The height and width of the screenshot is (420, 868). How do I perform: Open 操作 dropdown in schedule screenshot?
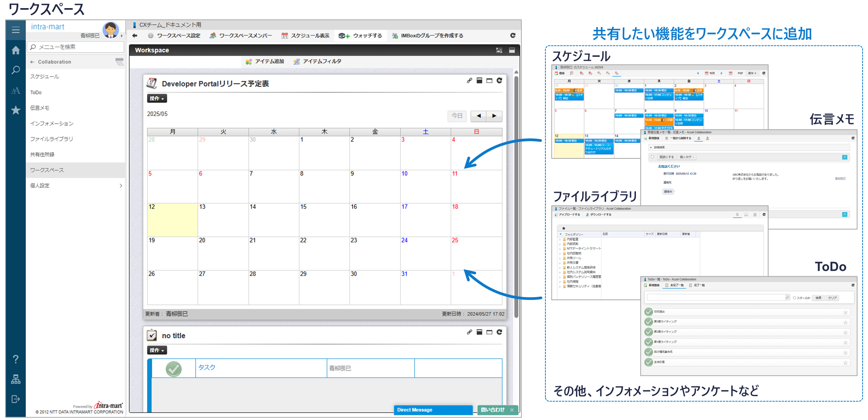tap(752, 73)
